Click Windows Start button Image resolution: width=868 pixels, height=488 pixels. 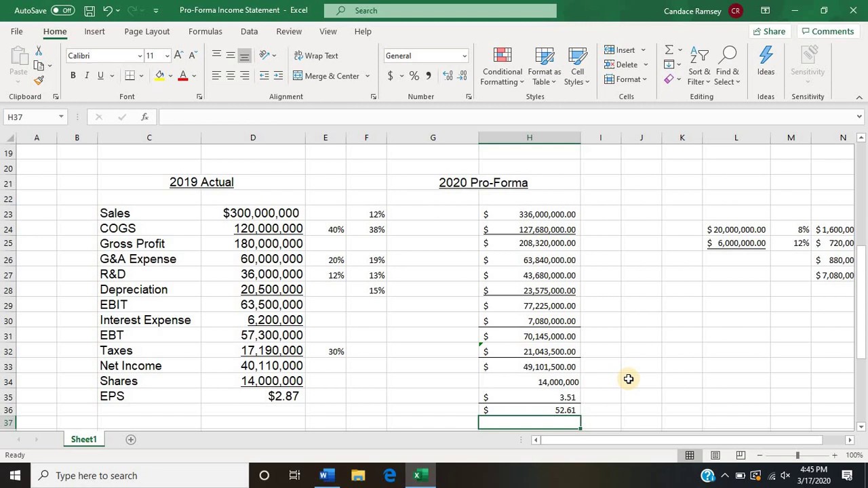tap(15, 475)
